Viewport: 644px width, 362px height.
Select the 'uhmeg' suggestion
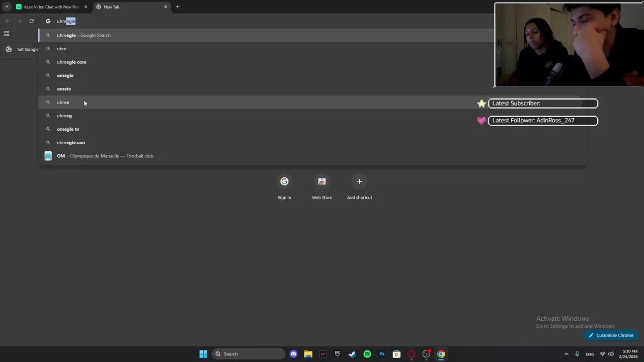coord(312,116)
